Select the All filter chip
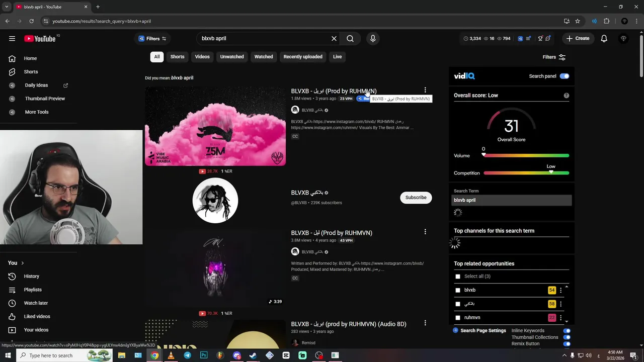The height and width of the screenshot is (362, 644). coord(157,57)
